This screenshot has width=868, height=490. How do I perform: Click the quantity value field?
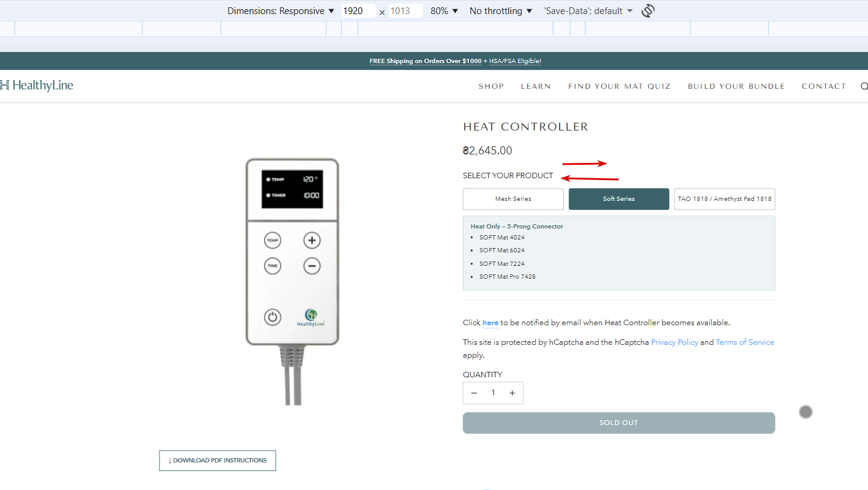493,393
